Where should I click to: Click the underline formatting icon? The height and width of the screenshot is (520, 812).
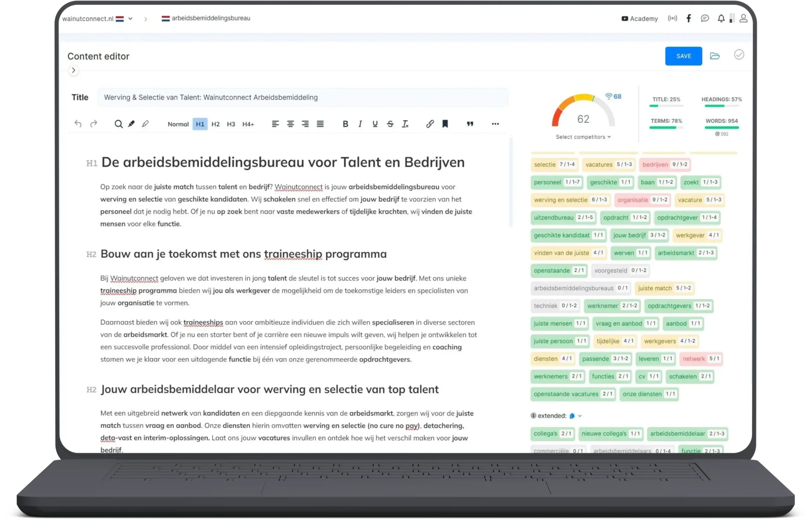[375, 124]
